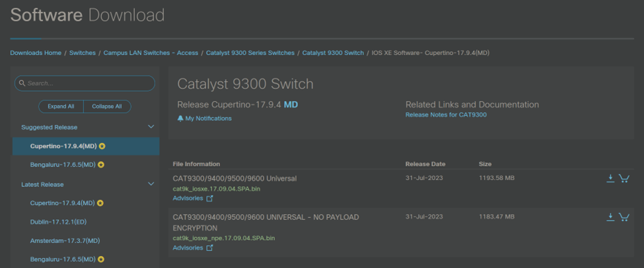Click the 31-Jul-2023 date of the Universal image

[x=424, y=178]
